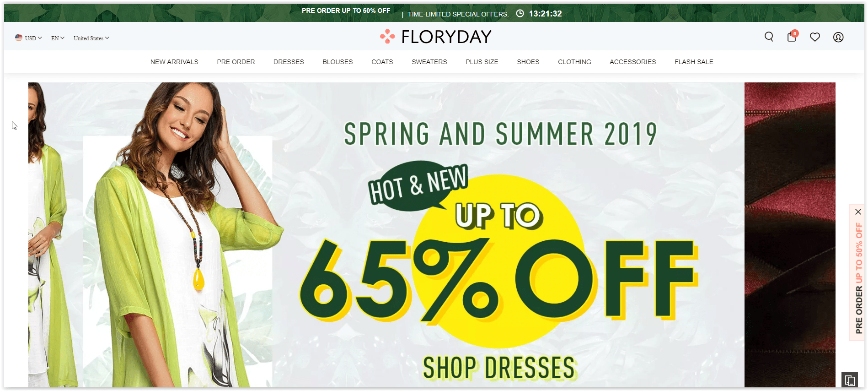868x391 pixels.
Task: Select Plus Size in navigation
Action: 482,62
